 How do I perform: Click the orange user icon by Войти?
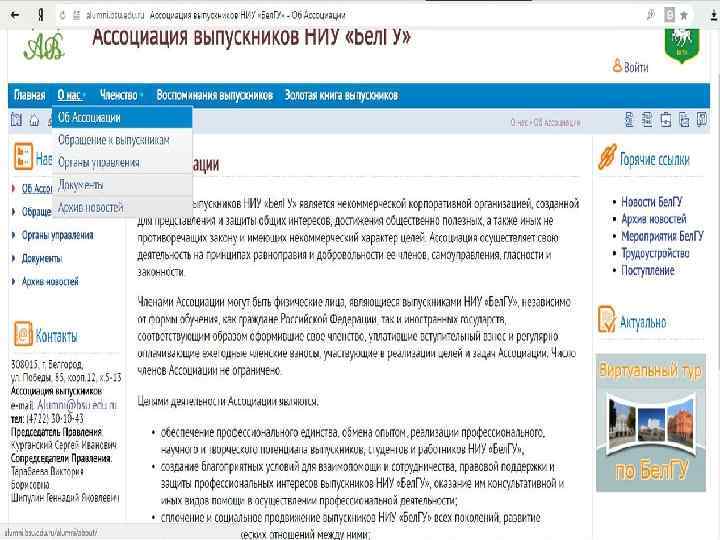click(x=617, y=66)
